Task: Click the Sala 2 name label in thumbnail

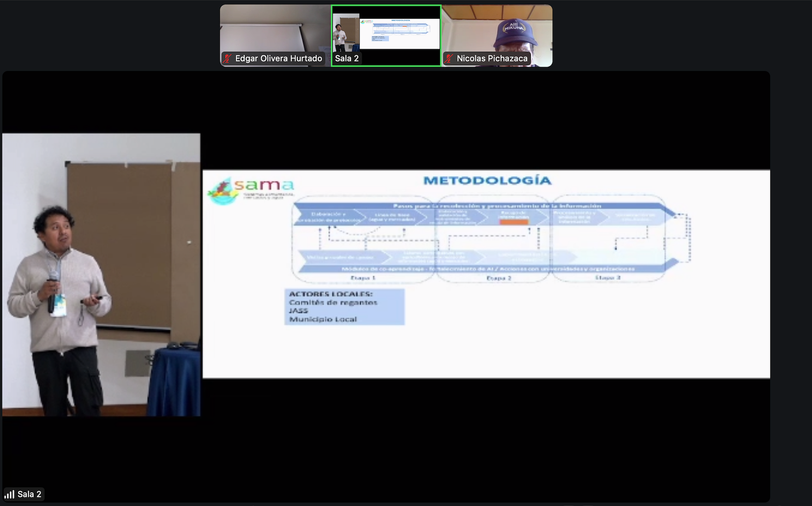Action: (347, 59)
